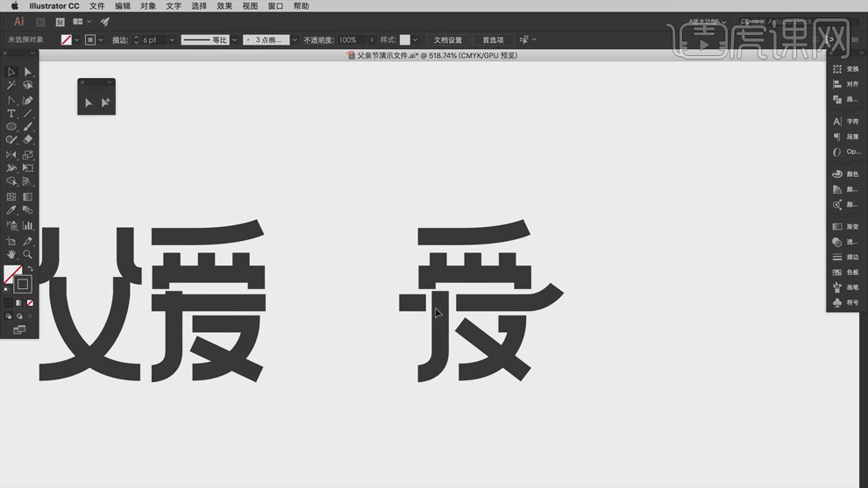Open the 画笔 (Brushes) panel
Screen dimensions: 868x488
point(846,287)
